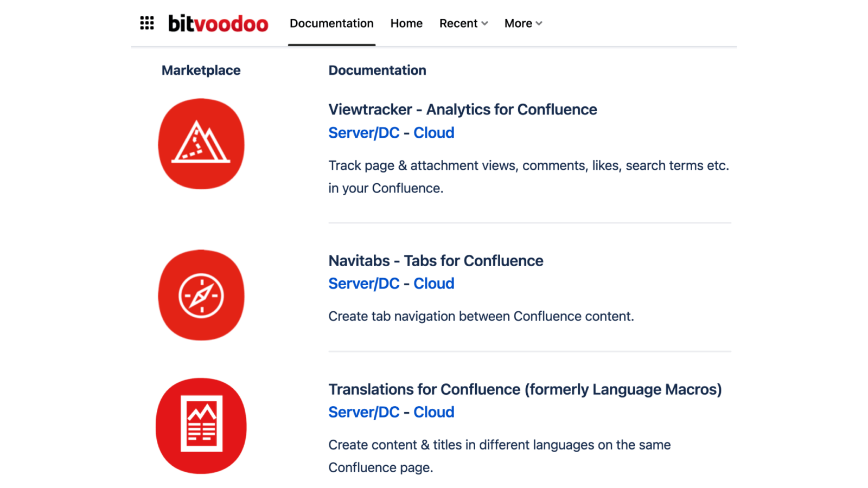Click the Viewtracker mountain analytics icon
Image resolution: width=868 pixels, height=488 pixels.
pos(201,143)
